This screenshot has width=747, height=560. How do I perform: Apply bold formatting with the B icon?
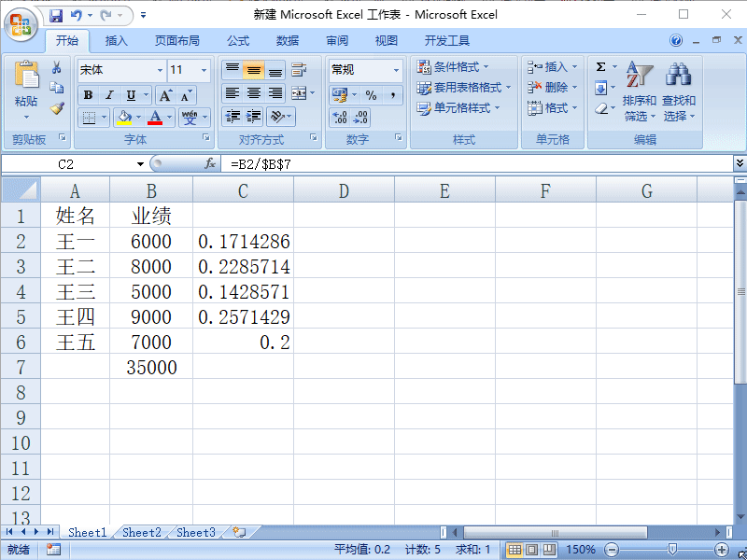pyautogui.click(x=86, y=96)
